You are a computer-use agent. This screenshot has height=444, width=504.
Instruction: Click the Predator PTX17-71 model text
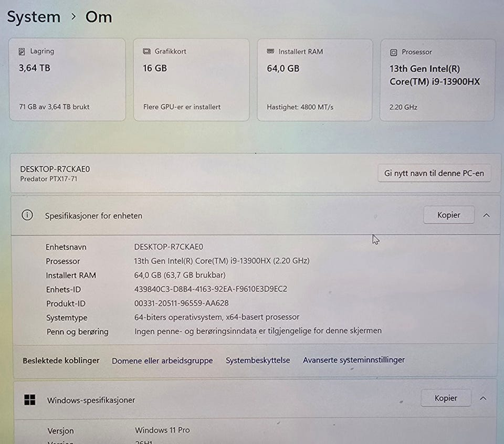(x=48, y=179)
